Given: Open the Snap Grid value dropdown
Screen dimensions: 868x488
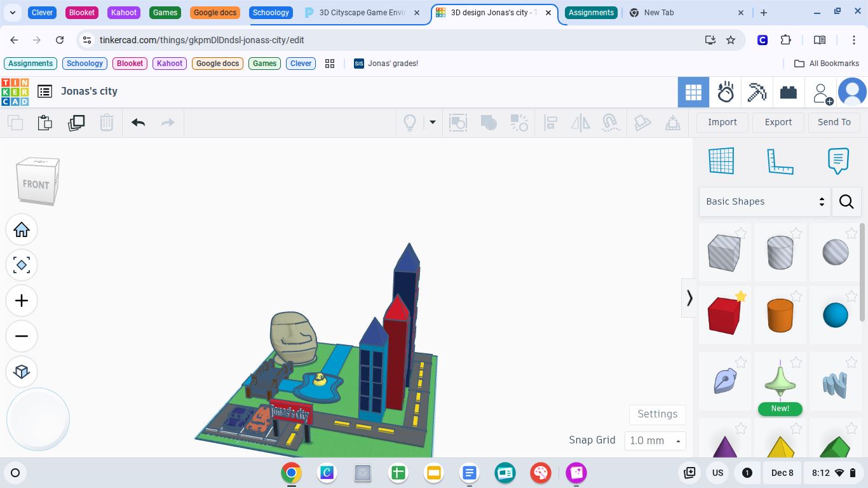Looking at the screenshot, I should (654, 440).
